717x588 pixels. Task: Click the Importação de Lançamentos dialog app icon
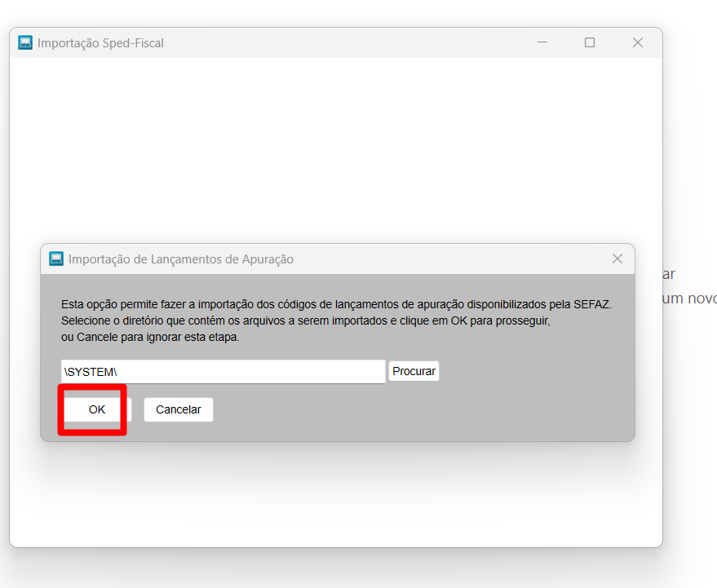(x=56, y=259)
